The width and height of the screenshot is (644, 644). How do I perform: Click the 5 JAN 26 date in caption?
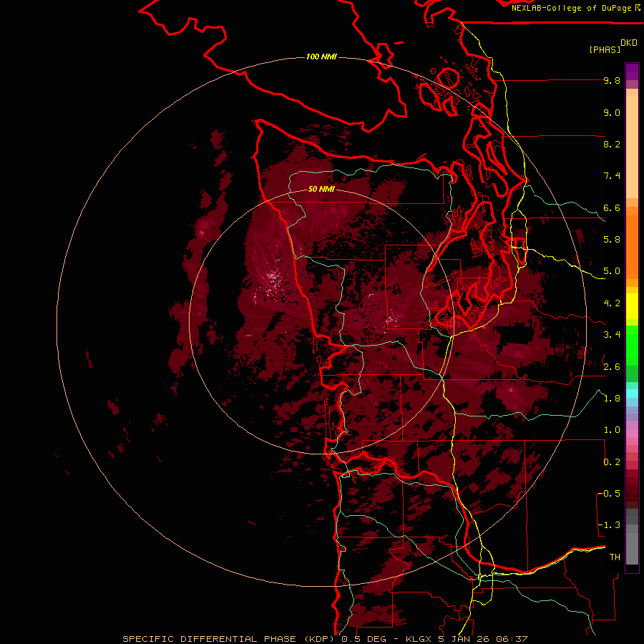point(463,639)
